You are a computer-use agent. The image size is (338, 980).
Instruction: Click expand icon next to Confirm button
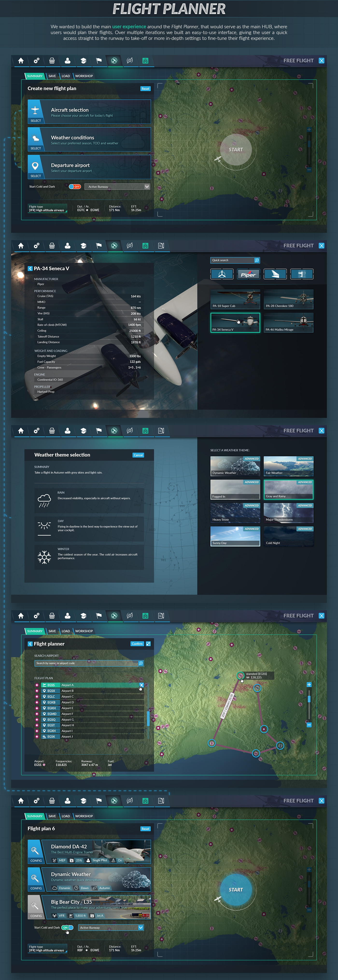148,644
